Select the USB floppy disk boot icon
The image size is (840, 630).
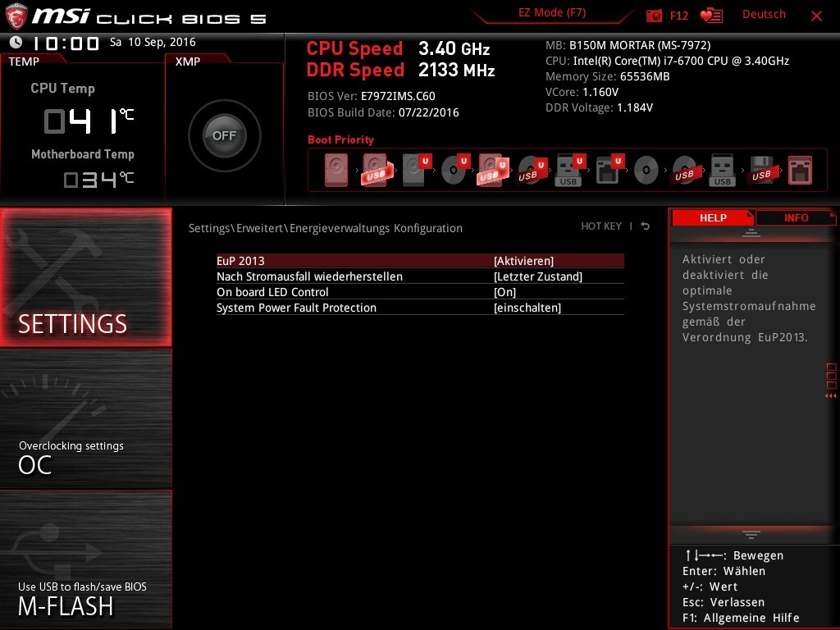pos(761,171)
